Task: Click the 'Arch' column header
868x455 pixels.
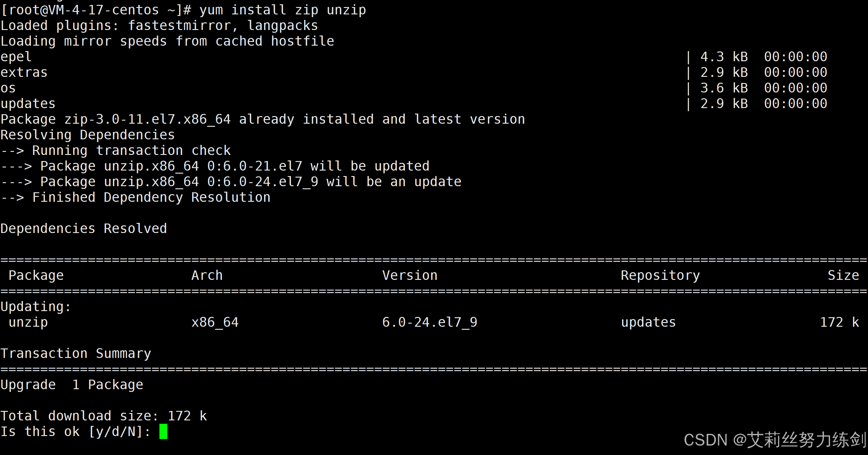Action: (x=207, y=276)
